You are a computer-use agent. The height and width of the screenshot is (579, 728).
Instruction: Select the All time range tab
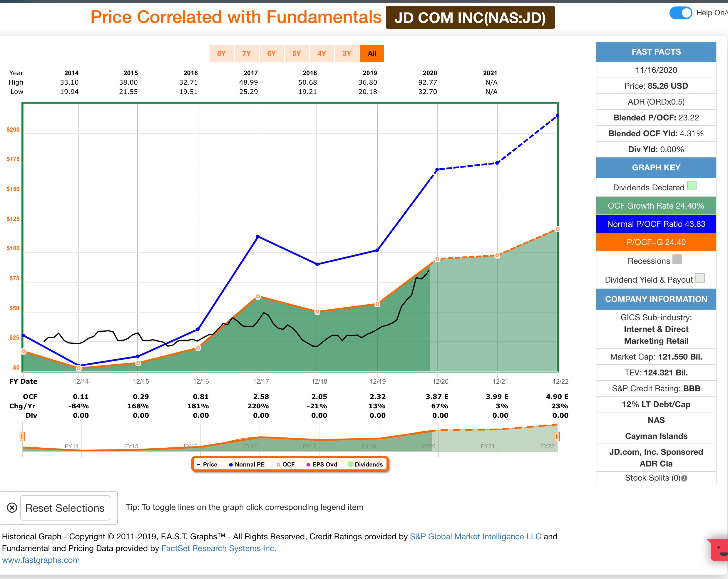[x=372, y=53]
